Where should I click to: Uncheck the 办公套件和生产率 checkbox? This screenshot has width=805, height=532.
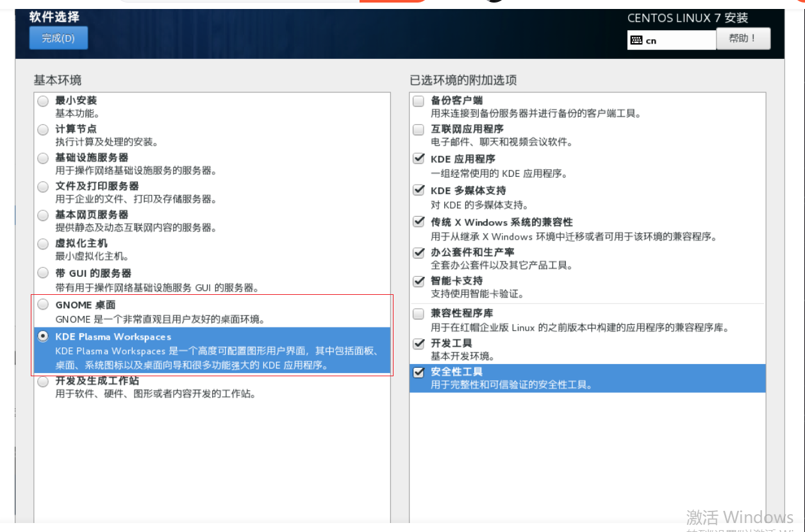419,252
